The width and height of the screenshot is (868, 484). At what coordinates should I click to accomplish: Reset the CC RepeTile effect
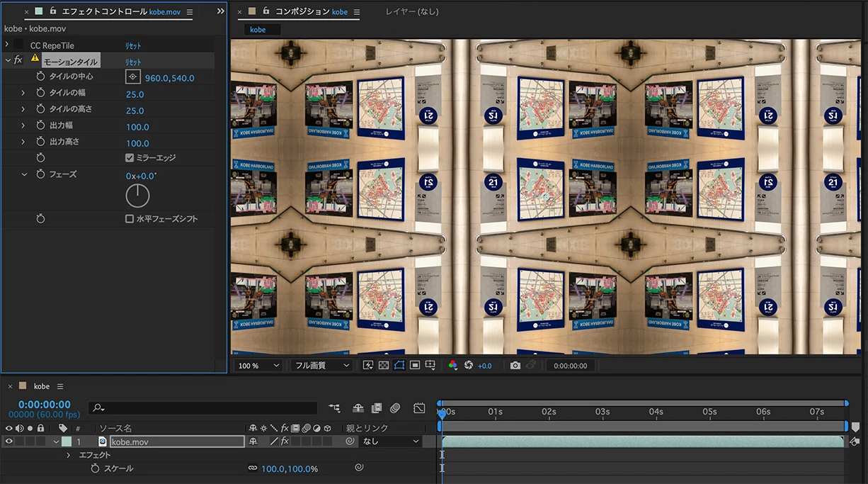[x=133, y=45]
